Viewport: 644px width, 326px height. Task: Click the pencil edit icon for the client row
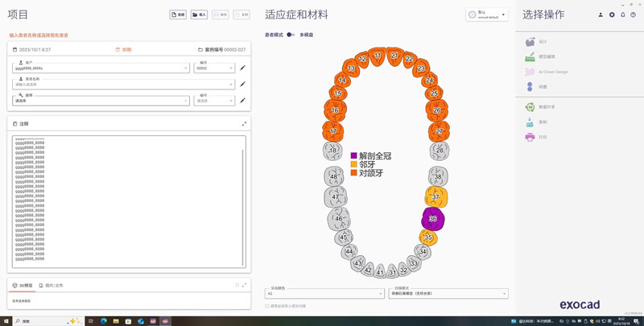pyautogui.click(x=243, y=68)
